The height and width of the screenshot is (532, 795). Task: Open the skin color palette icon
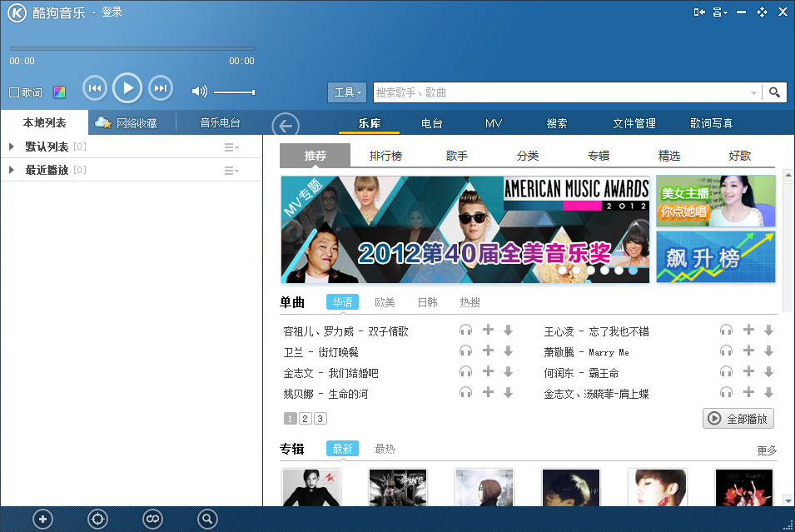pyautogui.click(x=59, y=92)
